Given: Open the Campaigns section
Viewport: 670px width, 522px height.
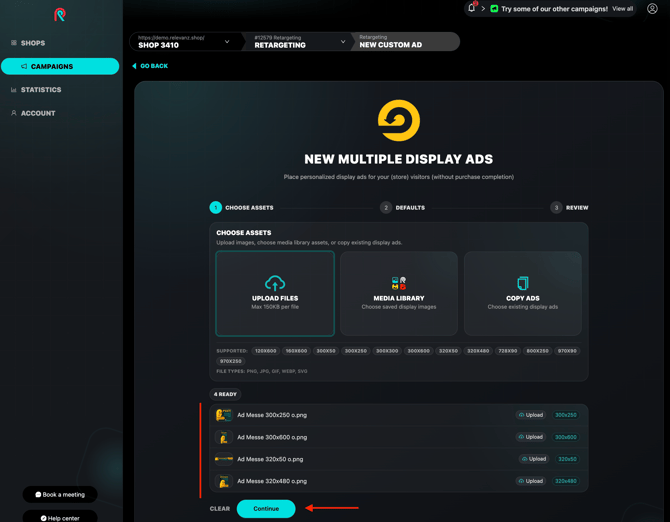Looking at the screenshot, I should [x=60, y=66].
